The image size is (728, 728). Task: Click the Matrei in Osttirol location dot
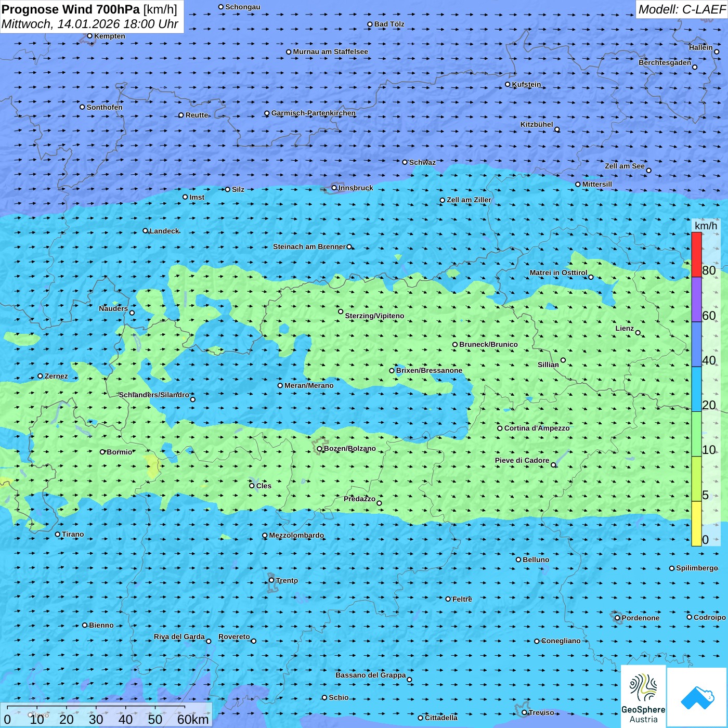591,277
